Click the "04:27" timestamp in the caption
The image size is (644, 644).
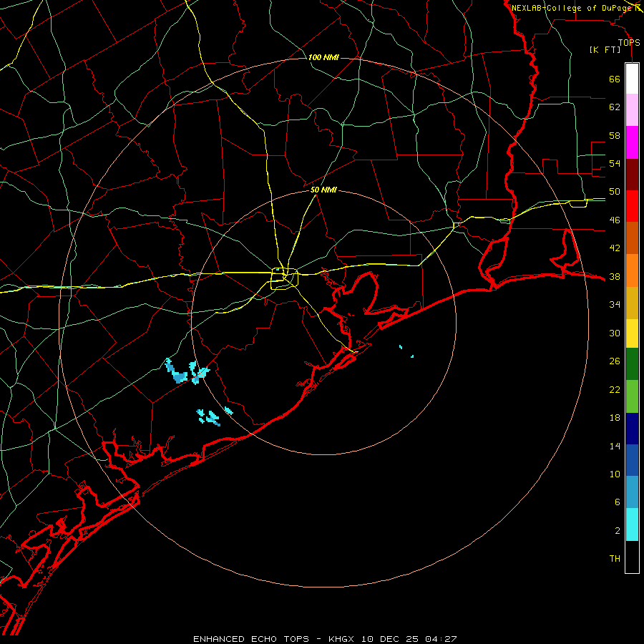(x=441, y=639)
